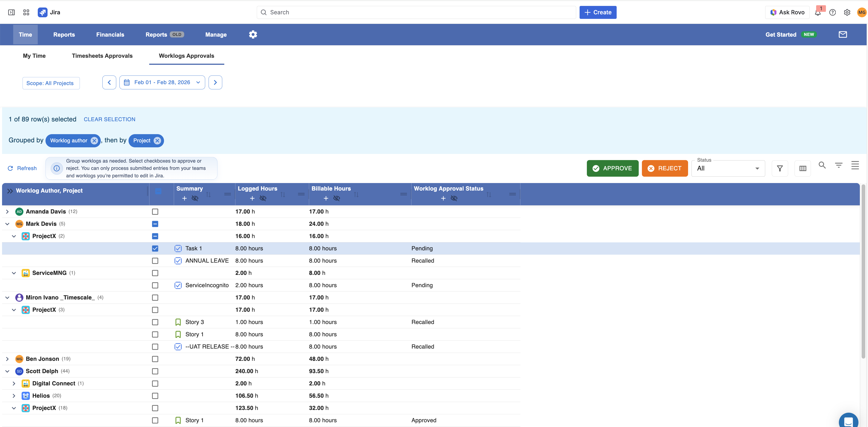
Task: Open the help question mark icon
Action: click(833, 13)
